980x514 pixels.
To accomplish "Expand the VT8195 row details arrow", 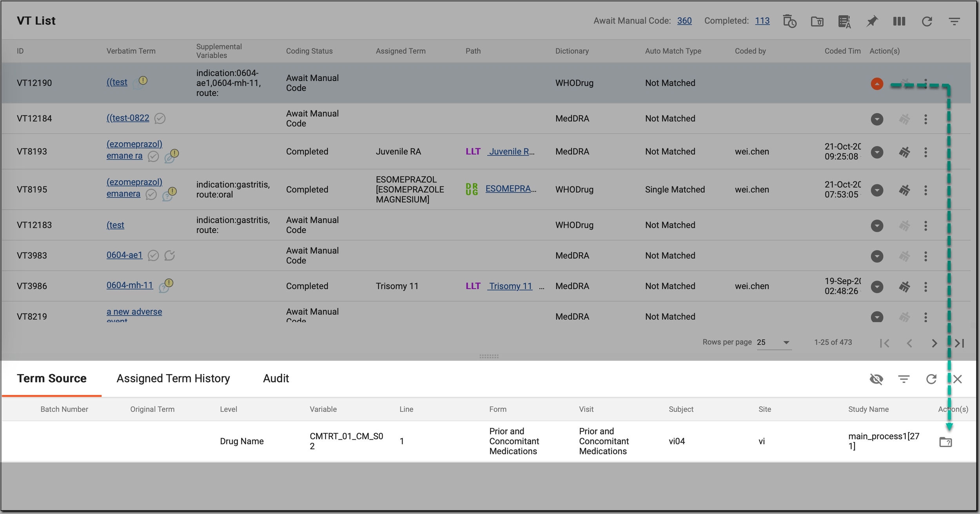I will click(x=877, y=190).
